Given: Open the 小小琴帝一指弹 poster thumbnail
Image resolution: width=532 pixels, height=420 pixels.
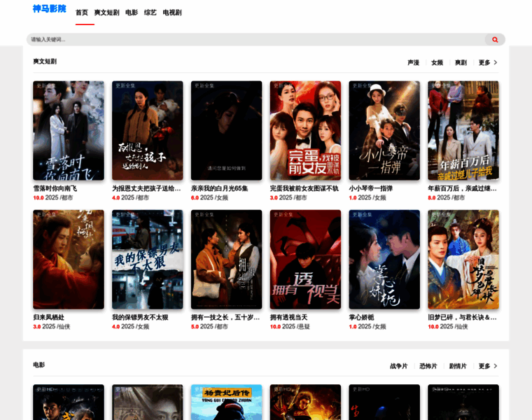Looking at the screenshot, I should click(384, 130).
